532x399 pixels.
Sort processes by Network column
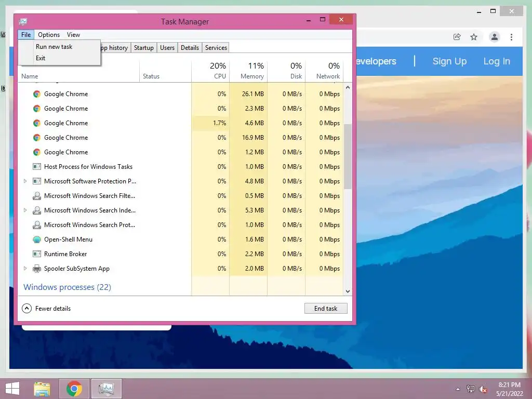click(324, 71)
